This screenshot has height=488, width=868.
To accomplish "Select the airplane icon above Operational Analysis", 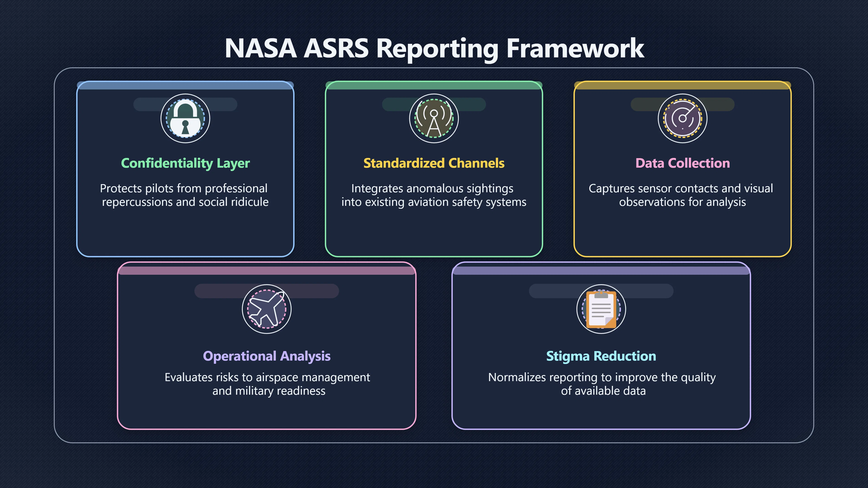I will click(x=267, y=309).
